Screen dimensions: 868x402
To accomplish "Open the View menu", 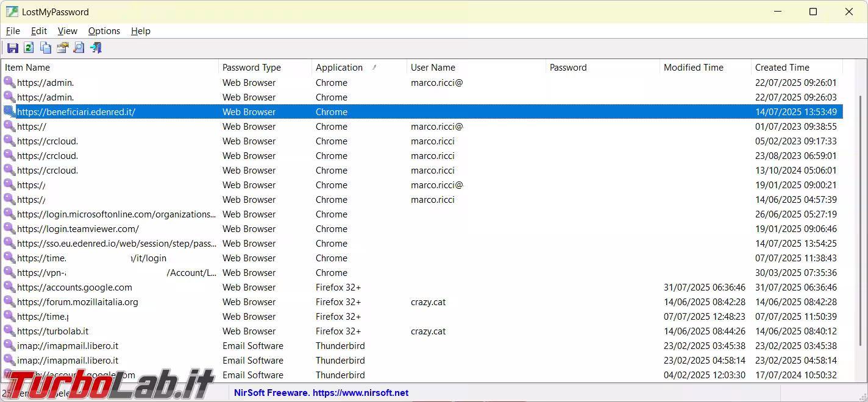I will point(68,31).
